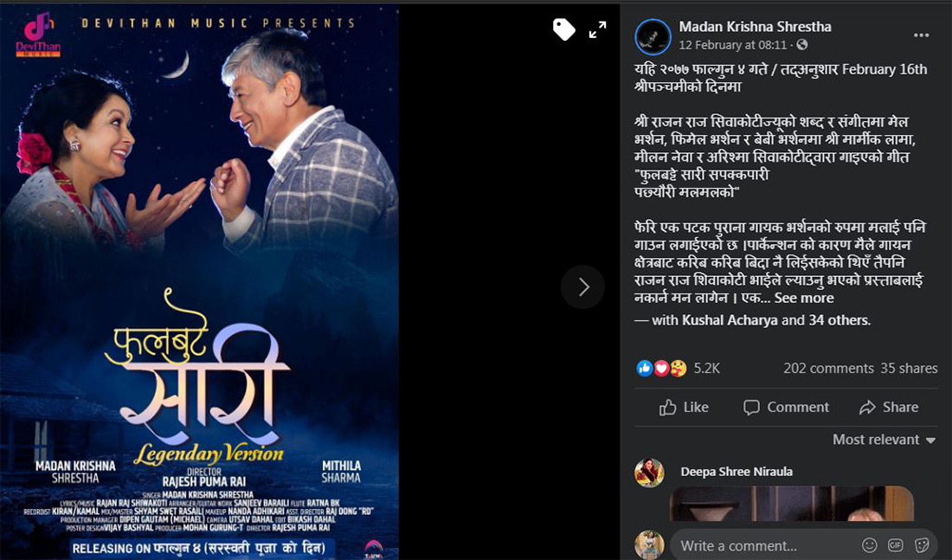
Task: Insert an emoji in comment box
Action: pos(870,544)
